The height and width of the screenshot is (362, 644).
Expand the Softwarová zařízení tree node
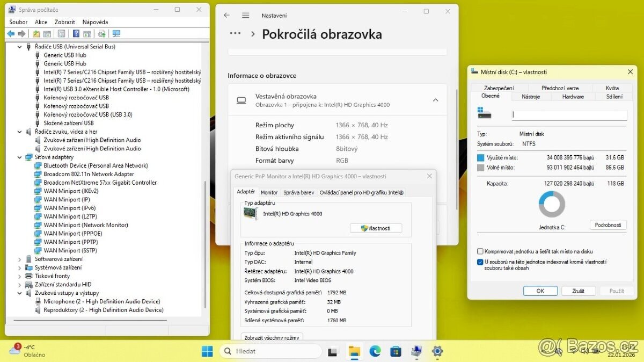(20, 259)
